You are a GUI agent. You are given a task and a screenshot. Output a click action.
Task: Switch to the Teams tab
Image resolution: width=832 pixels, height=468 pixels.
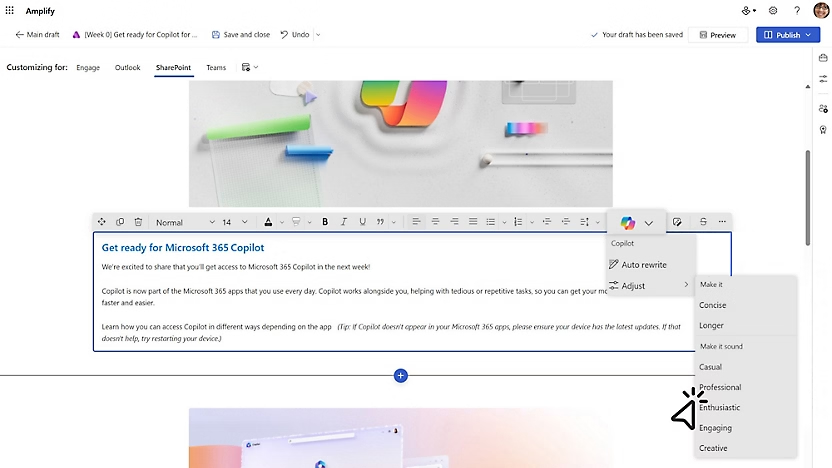click(x=216, y=68)
